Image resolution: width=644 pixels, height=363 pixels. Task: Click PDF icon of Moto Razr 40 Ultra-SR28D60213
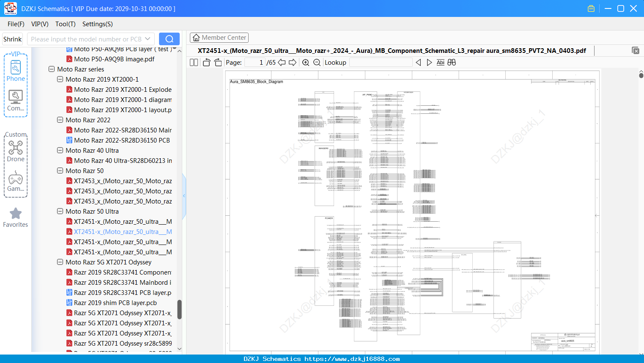(69, 161)
